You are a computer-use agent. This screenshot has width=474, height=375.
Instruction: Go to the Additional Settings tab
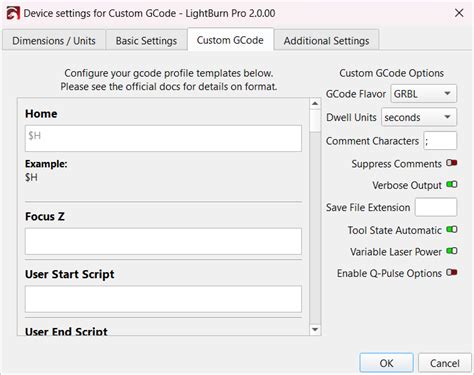pyautogui.click(x=326, y=41)
